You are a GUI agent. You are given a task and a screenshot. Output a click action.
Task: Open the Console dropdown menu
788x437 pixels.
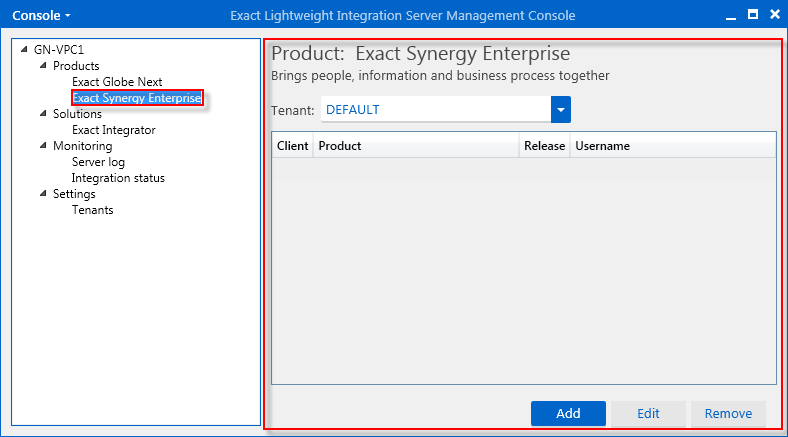(x=41, y=16)
